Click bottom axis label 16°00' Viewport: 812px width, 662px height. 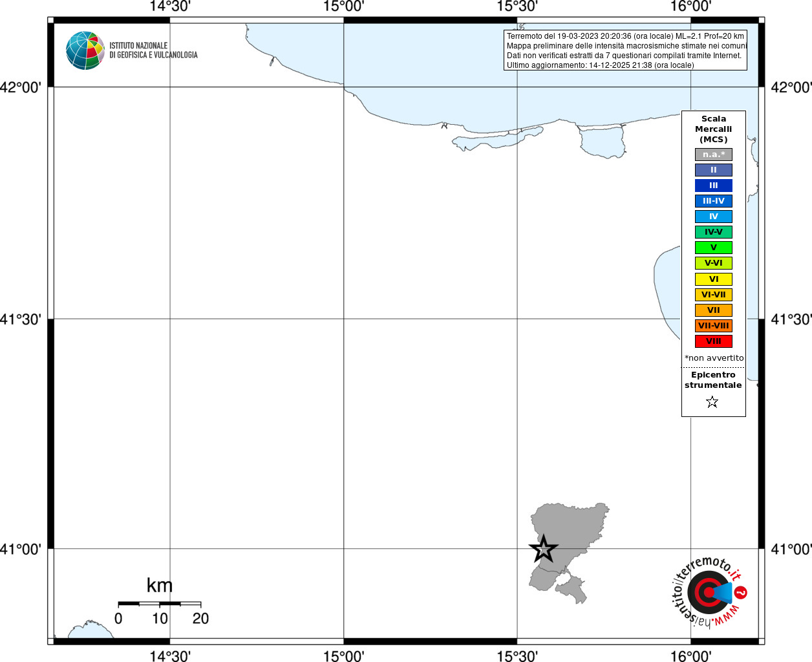coord(691,656)
